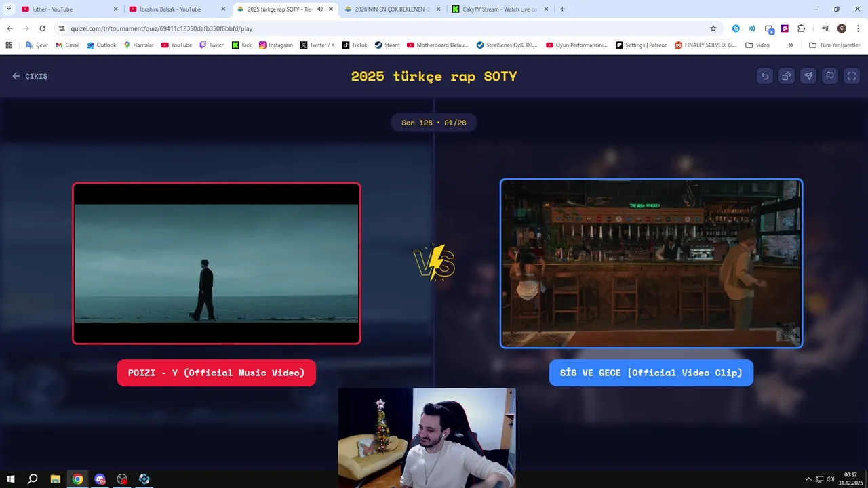Open the Motherboard Defau... bookmark
Image resolution: width=868 pixels, height=488 pixels.
437,45
